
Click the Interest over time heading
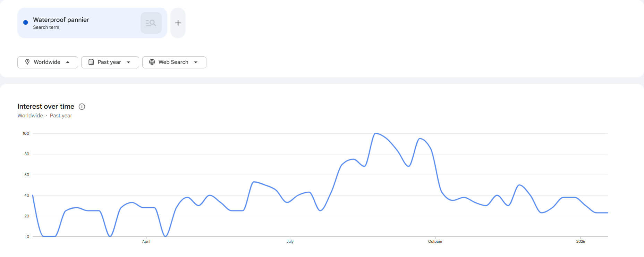pyautogui.click(x=46, y=106)
